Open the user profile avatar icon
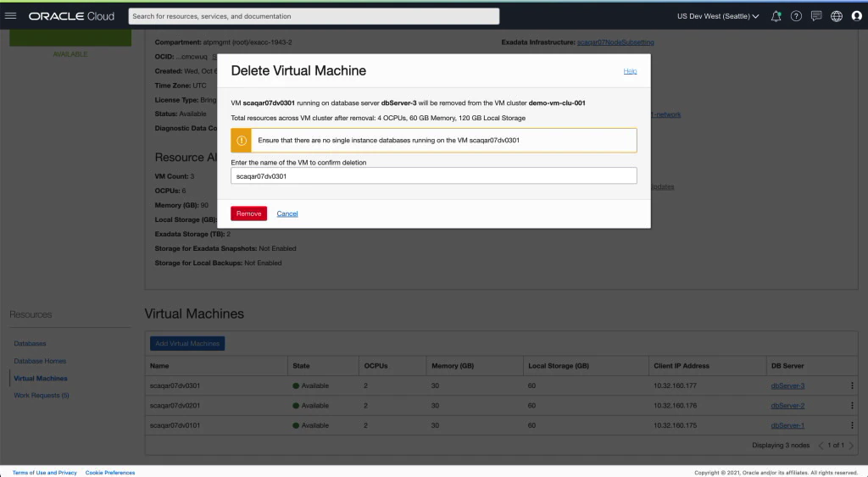This screenshot has height=477, width=868. 856,16
